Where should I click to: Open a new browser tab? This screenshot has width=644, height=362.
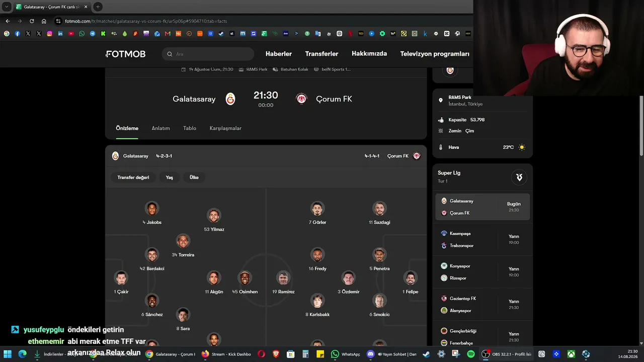pos(98,7)
